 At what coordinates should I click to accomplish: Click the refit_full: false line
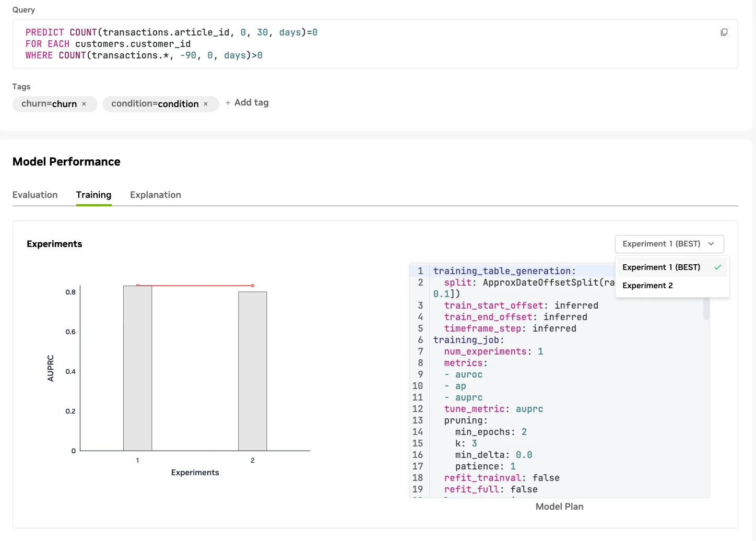tap(491, 489)
